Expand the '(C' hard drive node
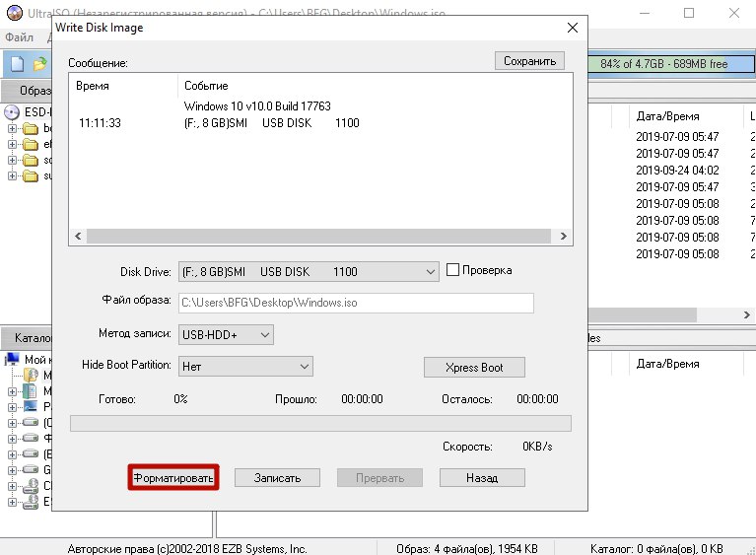756x555 pixels. tap(12, 423)
